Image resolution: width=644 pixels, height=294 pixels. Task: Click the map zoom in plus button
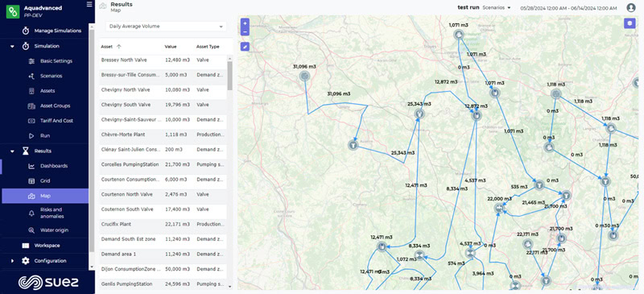pos(246,23)
